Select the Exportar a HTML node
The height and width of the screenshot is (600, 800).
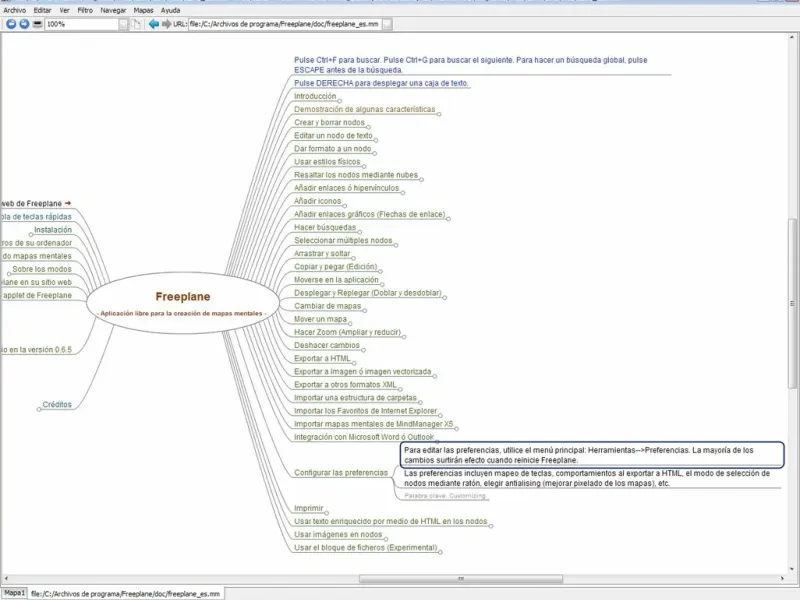[x=322, y=359]
